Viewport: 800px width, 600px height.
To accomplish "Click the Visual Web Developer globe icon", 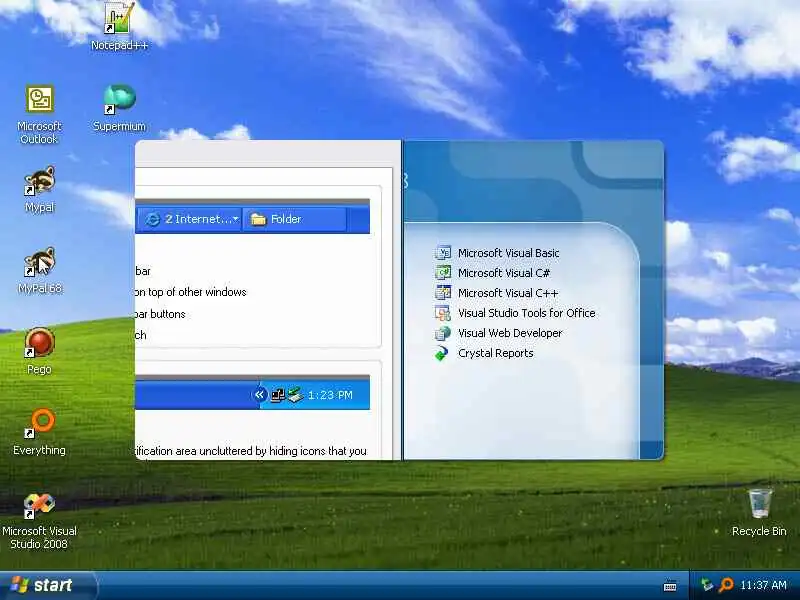I will (x=443, y=333).
